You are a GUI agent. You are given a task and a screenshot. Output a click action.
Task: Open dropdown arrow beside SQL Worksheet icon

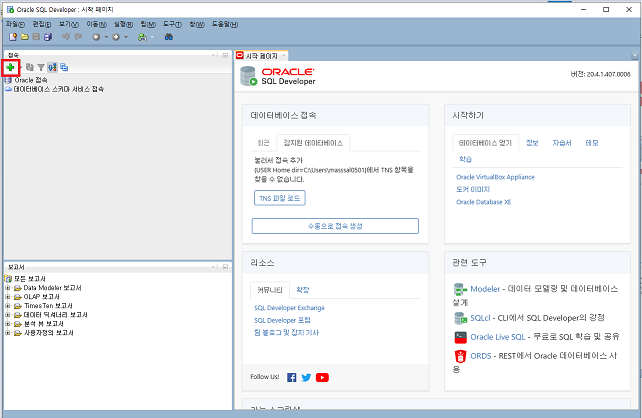152,37
